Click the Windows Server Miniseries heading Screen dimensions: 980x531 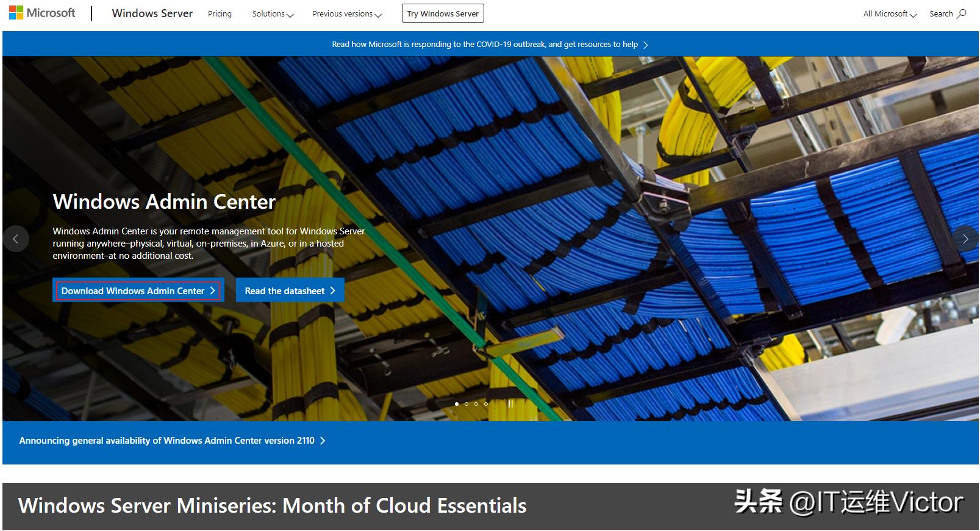272,505
